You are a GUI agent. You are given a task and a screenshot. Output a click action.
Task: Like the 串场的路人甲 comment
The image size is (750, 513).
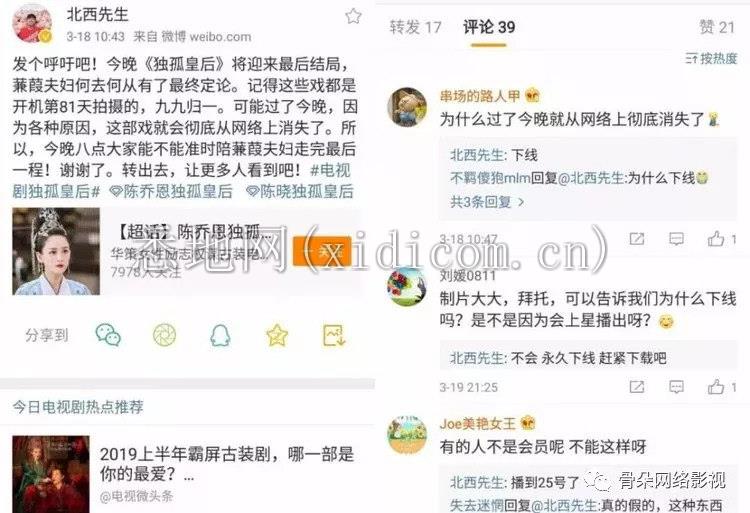721,239
